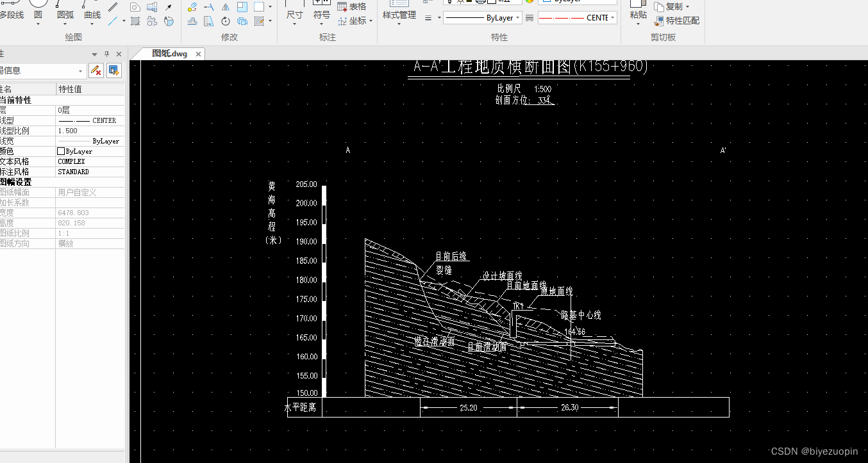Viewport: 868px width, 463px height.
Task: Click the 目前后缘 label in drawing
Action: (x=452, y=256)
